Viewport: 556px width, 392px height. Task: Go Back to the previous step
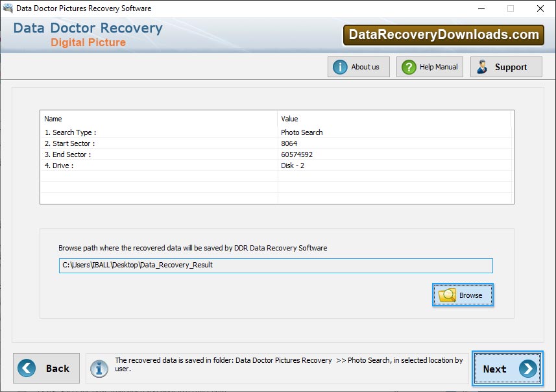point(47,368)
